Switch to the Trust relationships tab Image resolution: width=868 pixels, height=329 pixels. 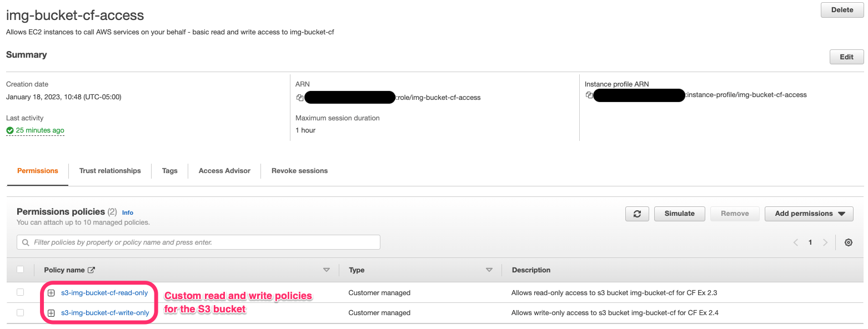click(110, 171)
